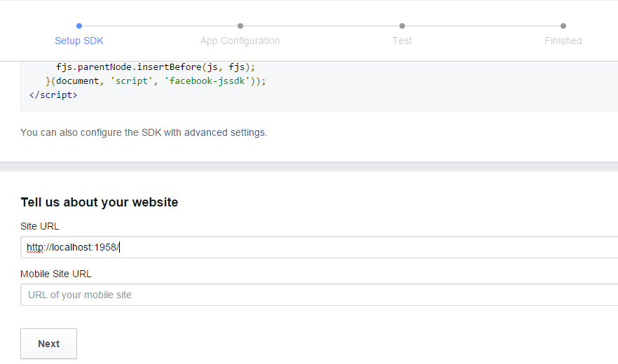
Task: Open the Test step label
Action: click(402, 41)
